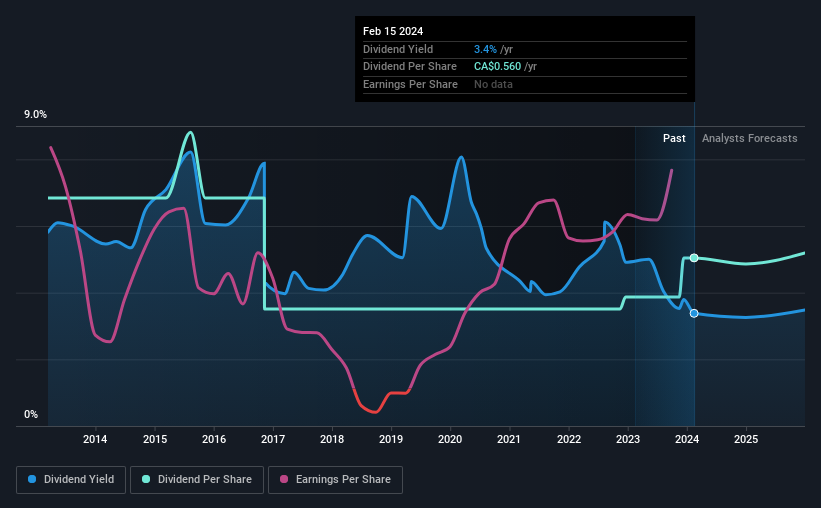Click the 'Feb 15 2024' tooltip date
This screenshot has height=508, width=821.
(393, 31)
